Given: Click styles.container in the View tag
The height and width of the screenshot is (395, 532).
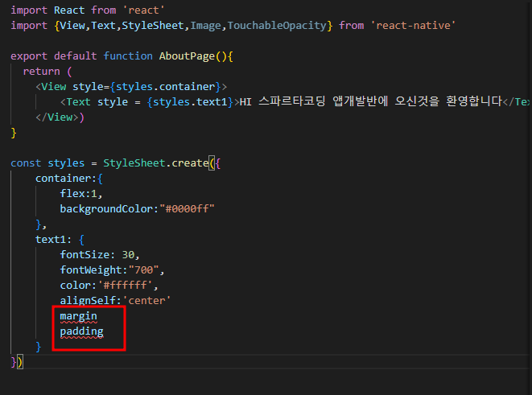Looking at the screenshot, I should pyautogui.click(x=167, y=86).
